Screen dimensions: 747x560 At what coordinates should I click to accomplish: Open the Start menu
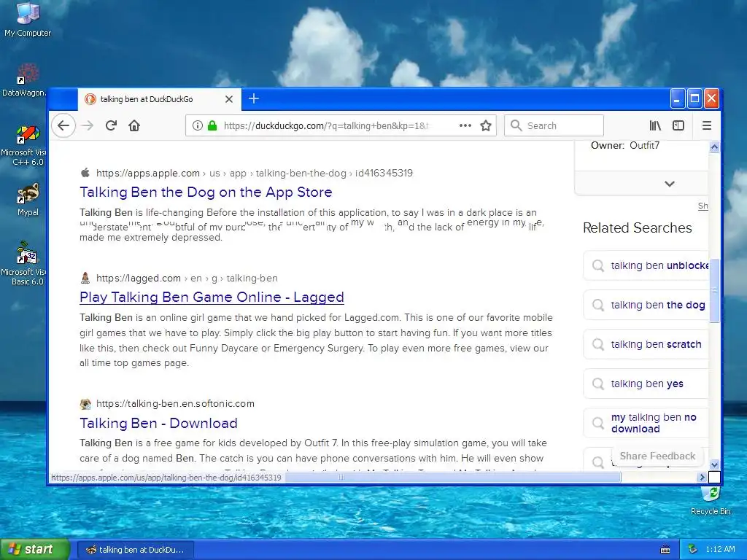point(35,550)
